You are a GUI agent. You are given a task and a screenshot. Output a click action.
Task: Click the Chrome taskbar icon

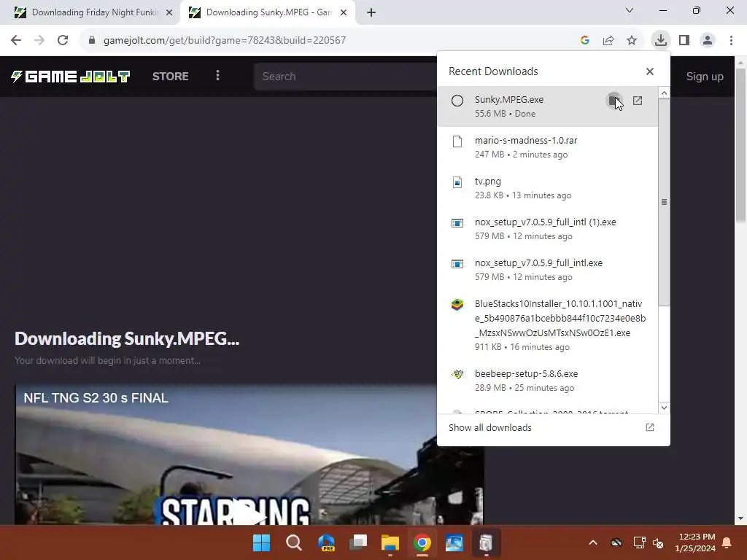click(422, 542)
